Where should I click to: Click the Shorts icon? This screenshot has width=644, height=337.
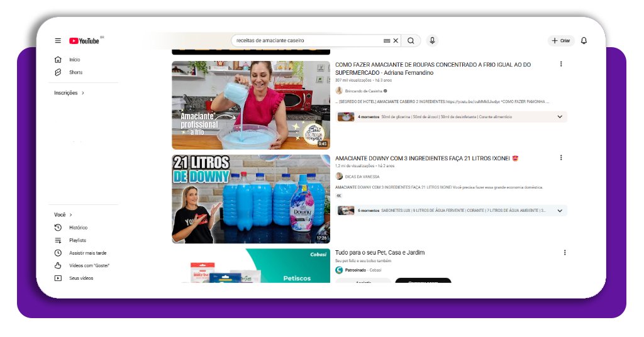(x=58, y=72)
